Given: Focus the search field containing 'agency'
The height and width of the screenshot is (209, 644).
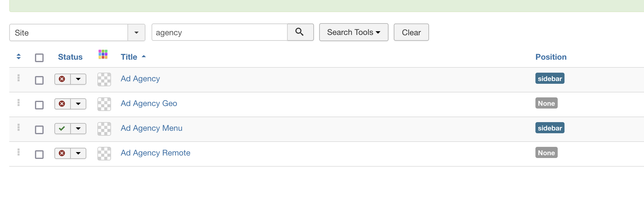Looking at the screenshot, I should pos(220,32).
